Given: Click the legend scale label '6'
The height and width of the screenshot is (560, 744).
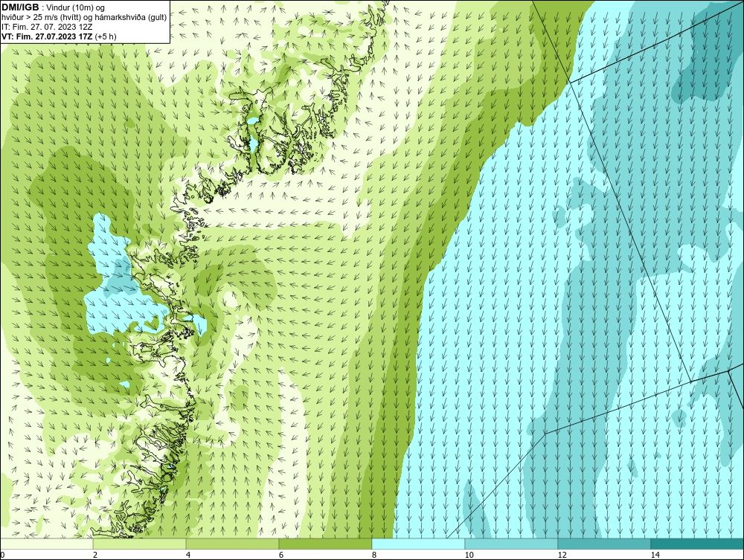Looking at the screenshot, I should tap(281, 555).
